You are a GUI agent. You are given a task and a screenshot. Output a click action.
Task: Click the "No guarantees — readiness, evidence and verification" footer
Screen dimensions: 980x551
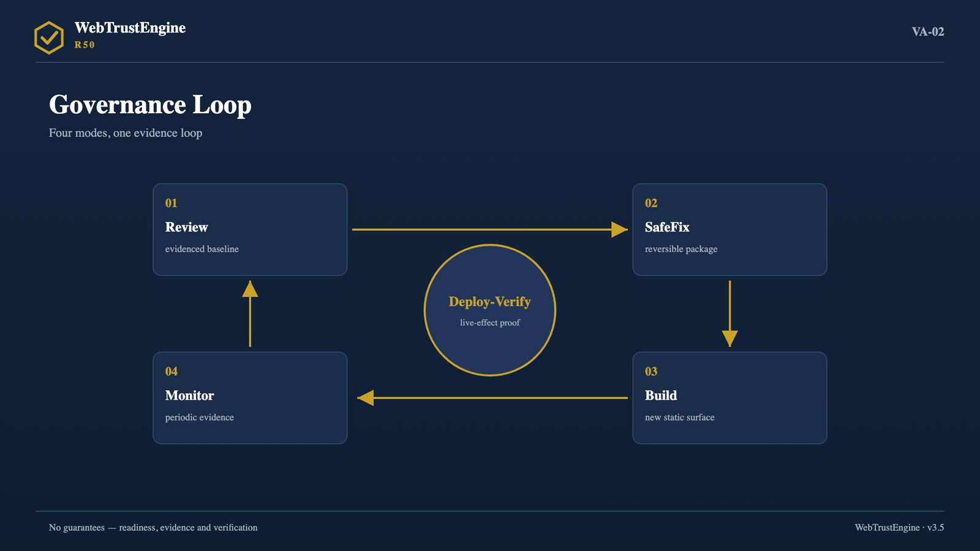click(153, 528)
